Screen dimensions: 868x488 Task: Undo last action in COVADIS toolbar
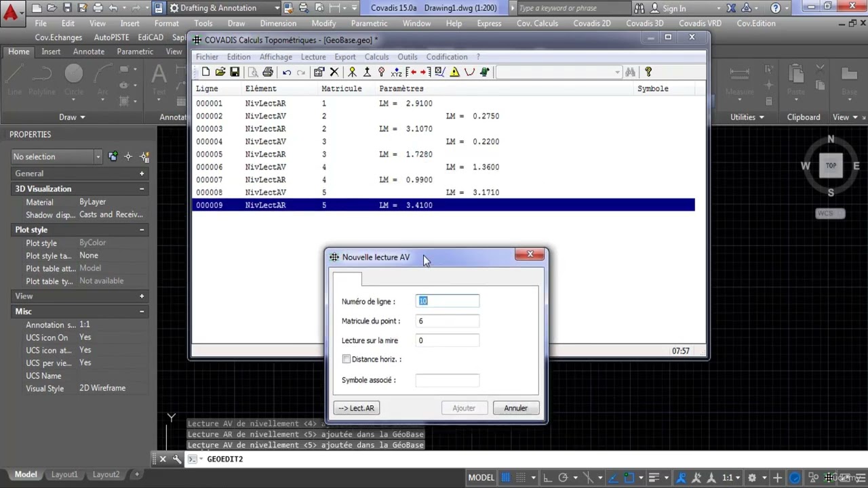point(287,72)
